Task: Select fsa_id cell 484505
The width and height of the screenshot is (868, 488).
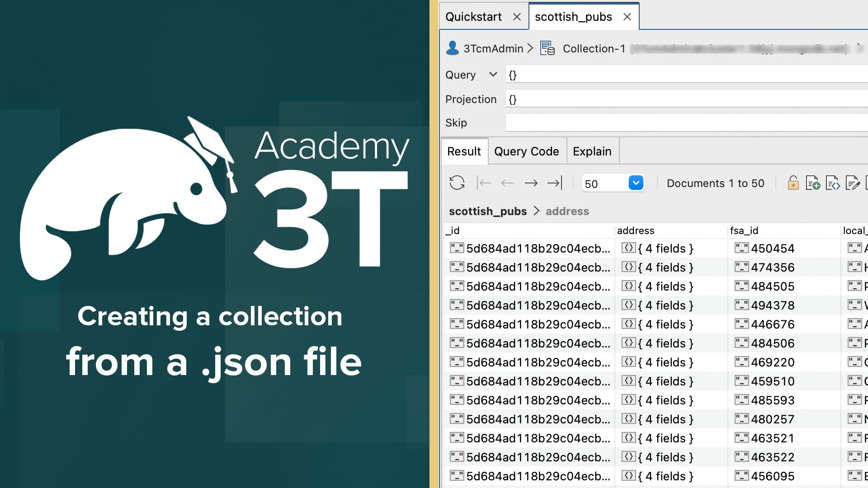Action: pyautogui.click(x=784, y=286)
